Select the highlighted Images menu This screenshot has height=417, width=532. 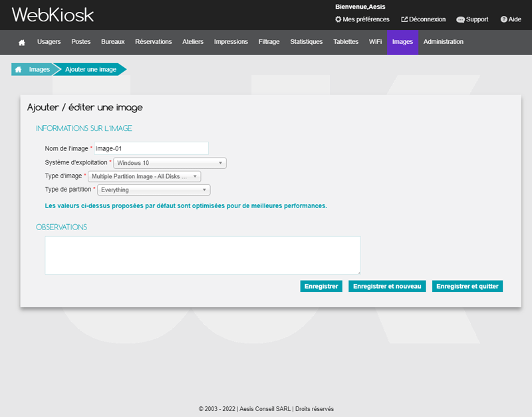(x=402, y=42)
